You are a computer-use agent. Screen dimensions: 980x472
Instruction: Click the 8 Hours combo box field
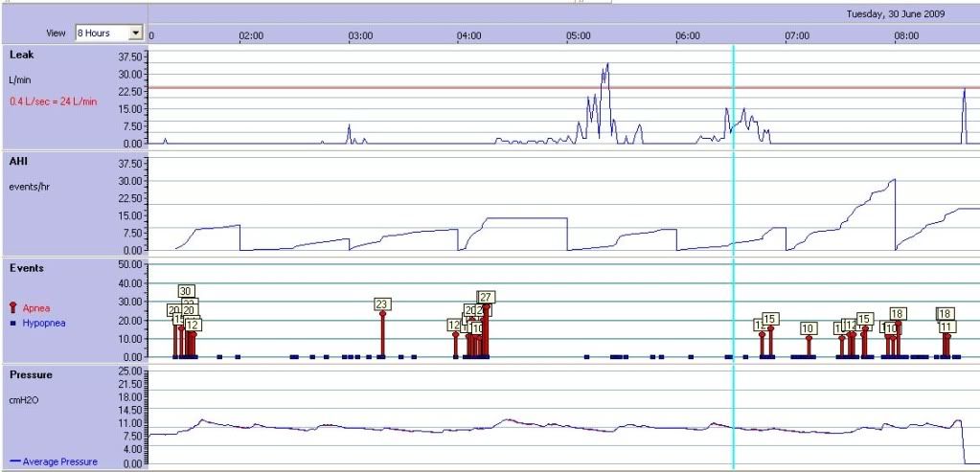[x=101, y=33]
